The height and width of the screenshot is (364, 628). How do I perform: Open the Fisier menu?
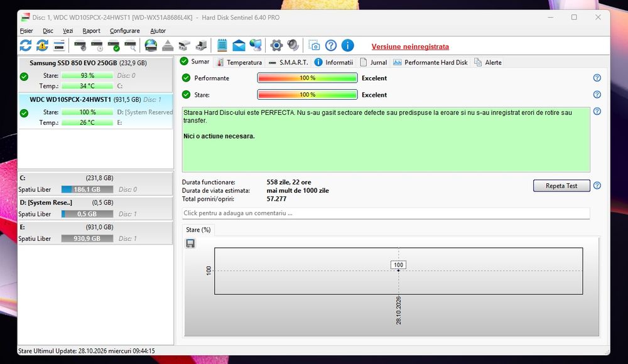pyautogui.click(x=26, y=31)
